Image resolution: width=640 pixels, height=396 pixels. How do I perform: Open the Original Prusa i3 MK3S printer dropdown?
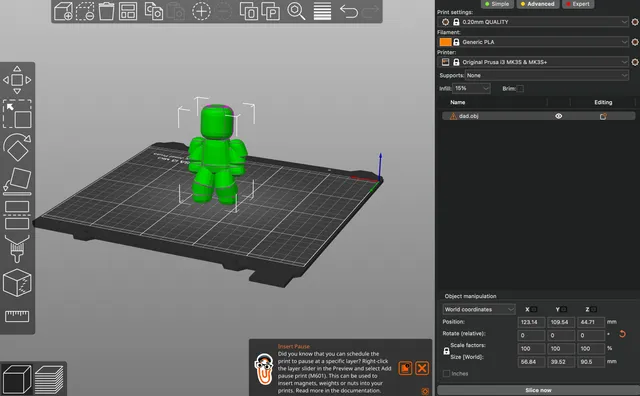[x=533, y=62]
